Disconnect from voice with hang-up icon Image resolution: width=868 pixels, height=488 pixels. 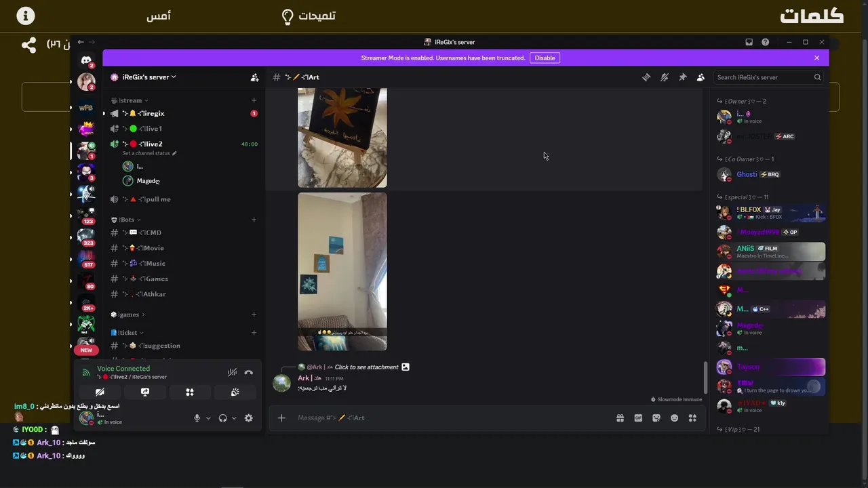(249, 372)
